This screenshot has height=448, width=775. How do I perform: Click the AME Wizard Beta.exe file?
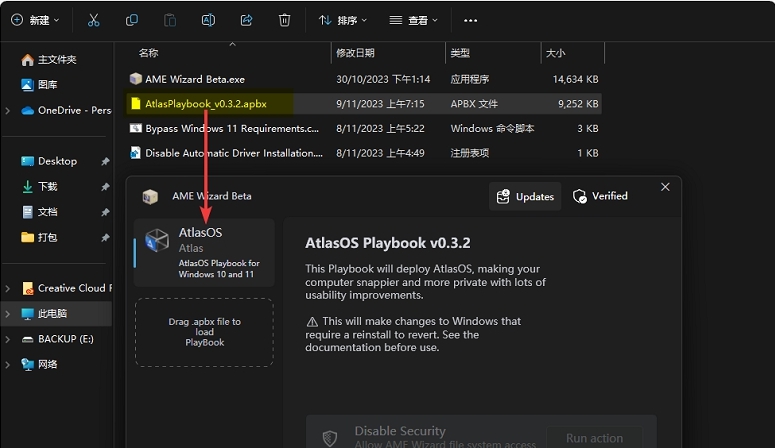[x=195, y=78]
